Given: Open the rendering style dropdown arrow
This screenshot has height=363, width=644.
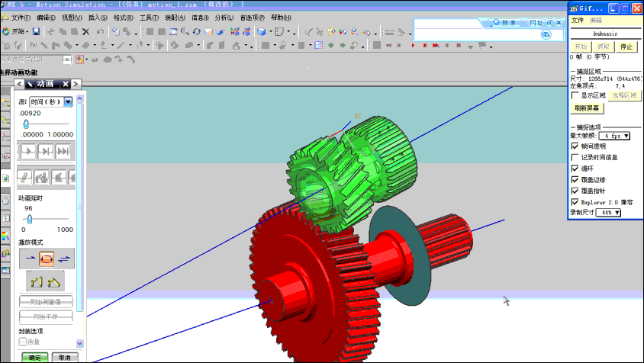Looking at the screenshot, I should point(270,31).
